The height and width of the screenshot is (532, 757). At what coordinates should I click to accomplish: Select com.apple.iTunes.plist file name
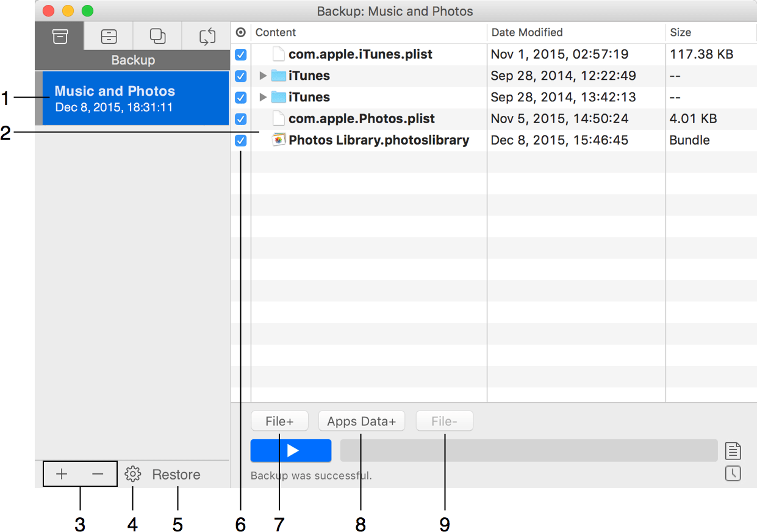click(x=361, y=54)
